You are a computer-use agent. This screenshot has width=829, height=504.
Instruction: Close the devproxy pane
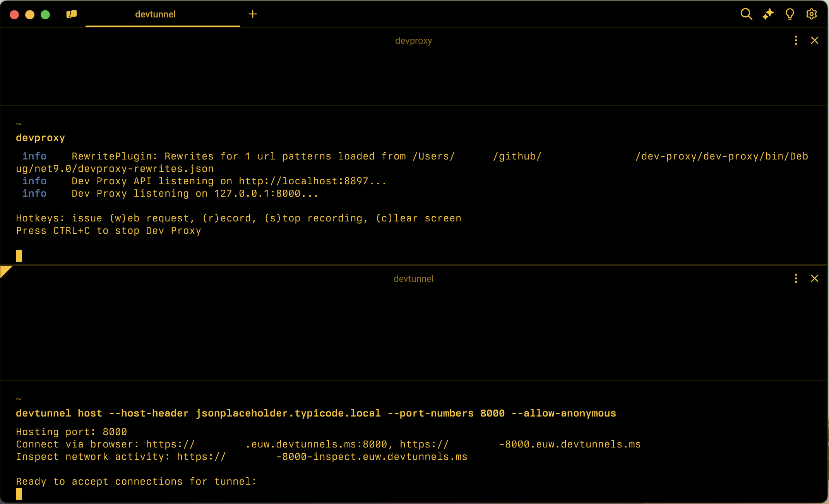[815, 40]
